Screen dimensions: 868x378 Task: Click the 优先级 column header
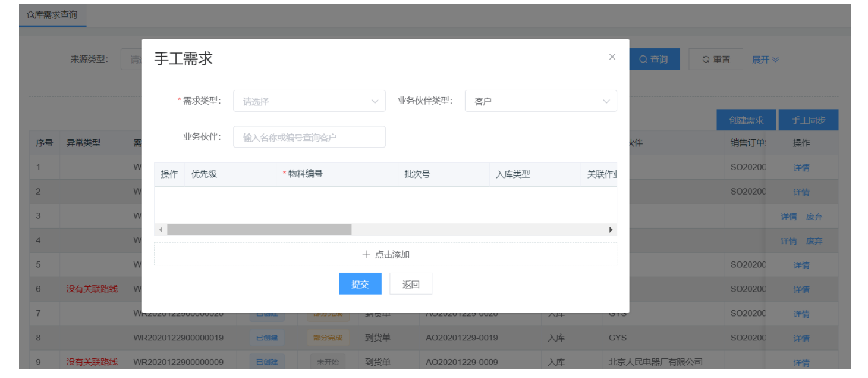pyautogui.click(x=204, y=174)
